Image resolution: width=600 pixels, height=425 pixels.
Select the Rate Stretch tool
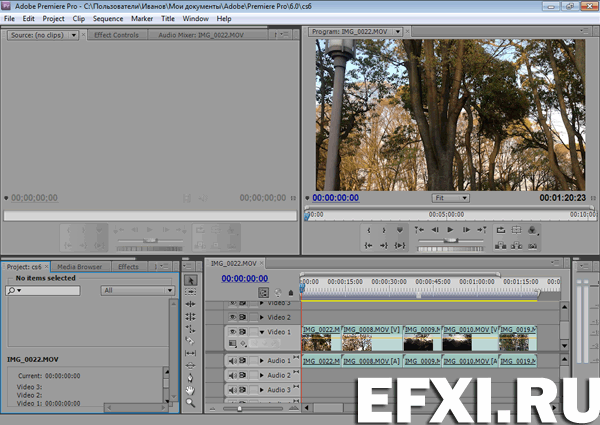pyautogui.click(x=191, y=329)
